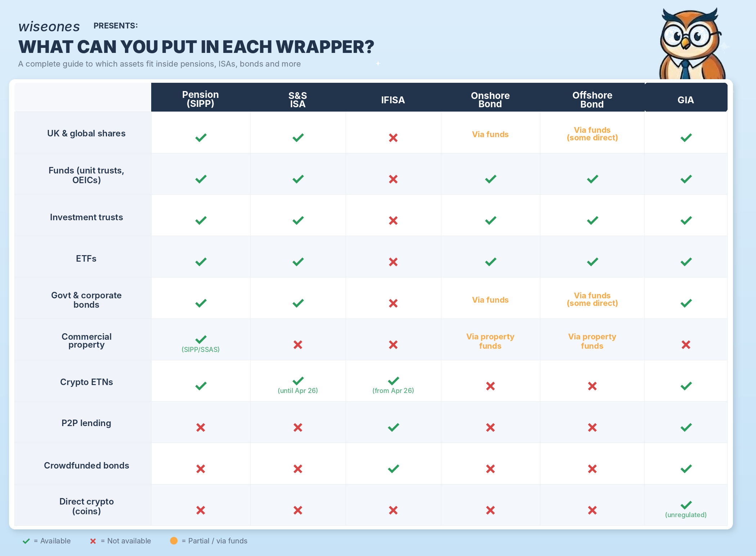Click the red Not available cross in the legend
This screenshot has width=756, height=556.
(x=93, y=541)
